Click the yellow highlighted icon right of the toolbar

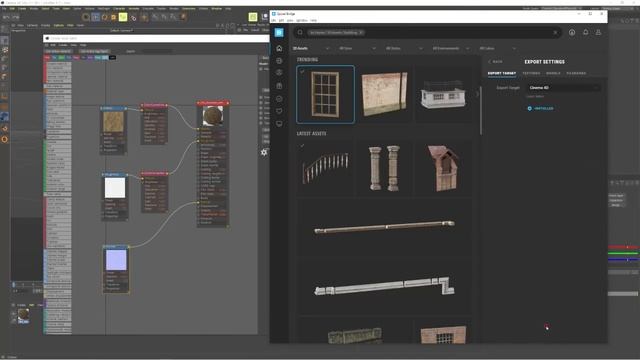[253, 17]
